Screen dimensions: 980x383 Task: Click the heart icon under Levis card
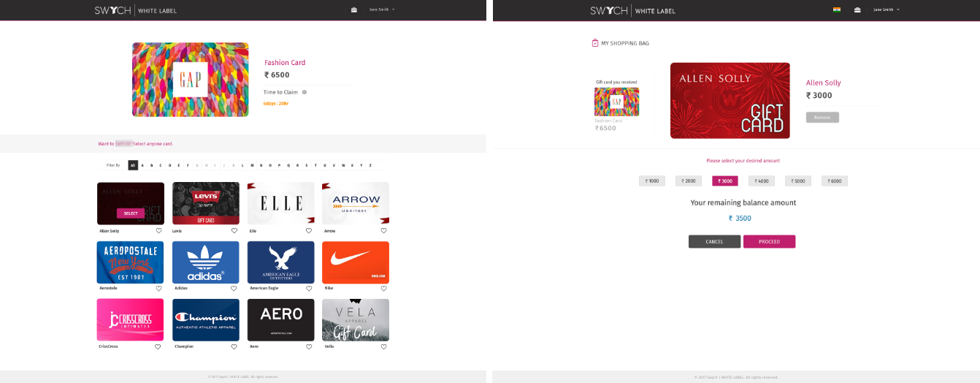(234, 231)
